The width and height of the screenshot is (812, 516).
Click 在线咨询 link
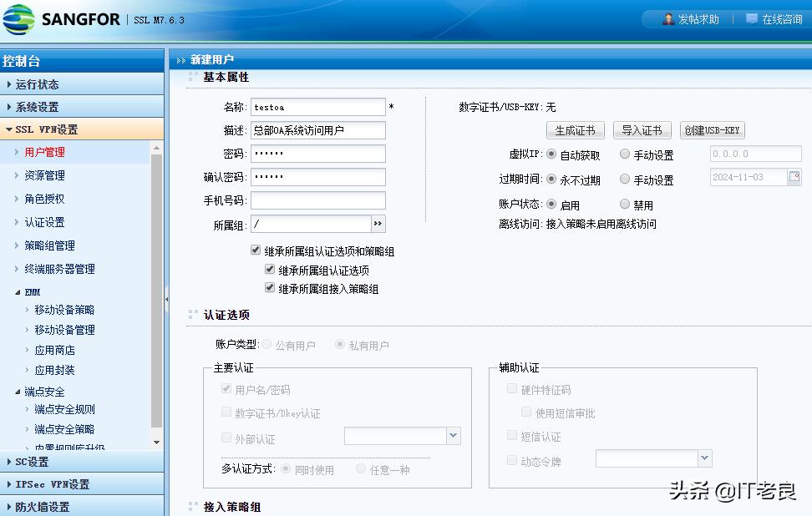(782, 20)
